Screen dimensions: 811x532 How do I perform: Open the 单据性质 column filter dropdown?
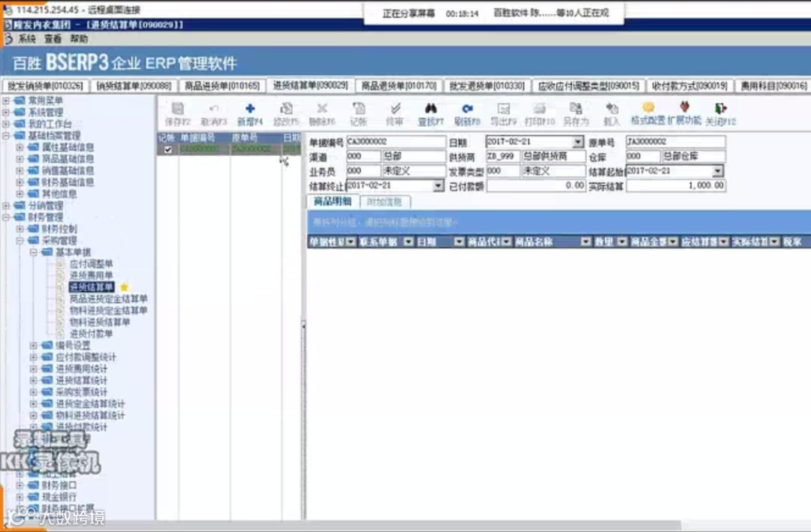pyautogui.click(x=351, y=242)
